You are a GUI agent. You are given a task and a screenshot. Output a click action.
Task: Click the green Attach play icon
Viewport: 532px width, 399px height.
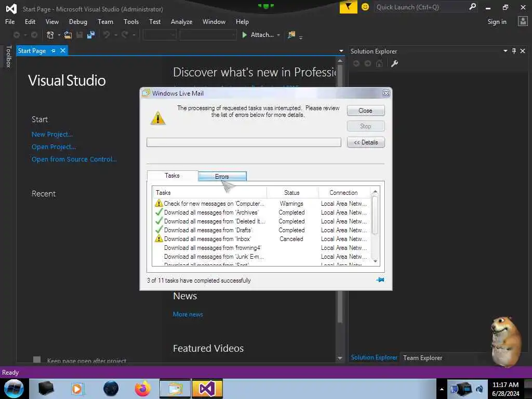(244, 35)
